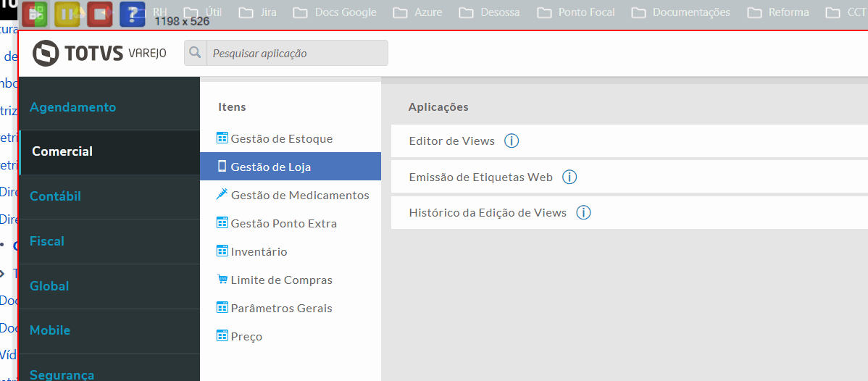
Task: Click the TOTVS Varejo logo
Action: 100,53
